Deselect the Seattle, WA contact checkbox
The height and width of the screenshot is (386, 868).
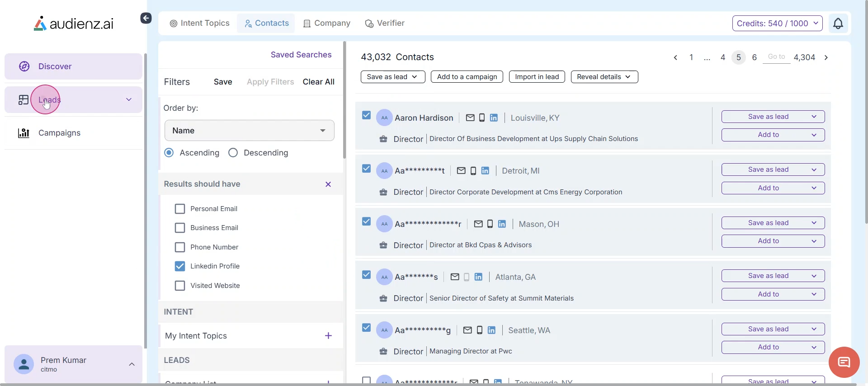[366, 328]
